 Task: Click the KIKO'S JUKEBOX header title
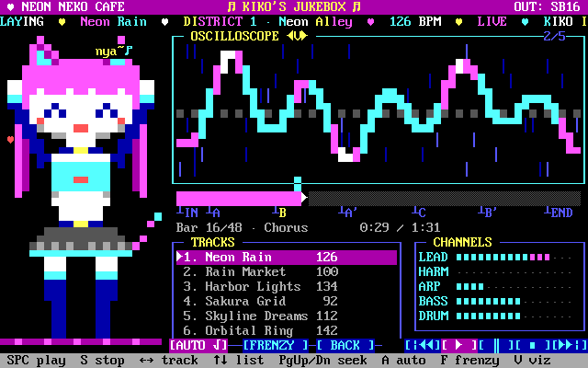click(x=294, y=6)
